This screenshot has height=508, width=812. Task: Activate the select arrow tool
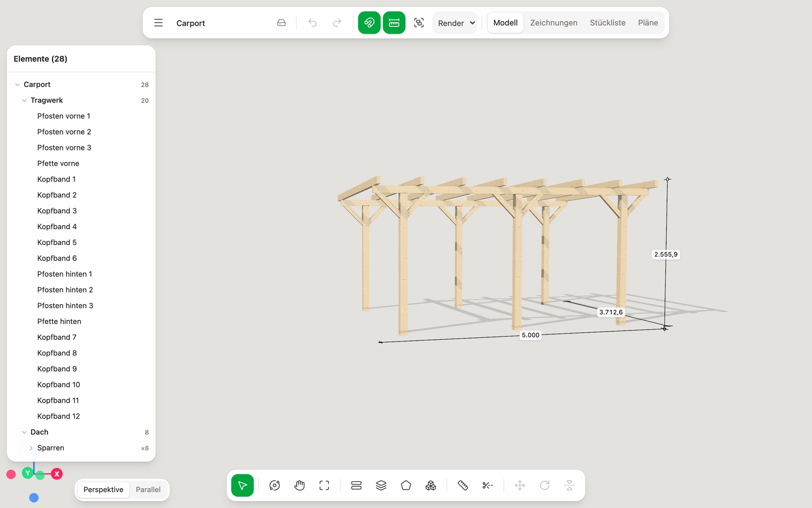[242, 485]
